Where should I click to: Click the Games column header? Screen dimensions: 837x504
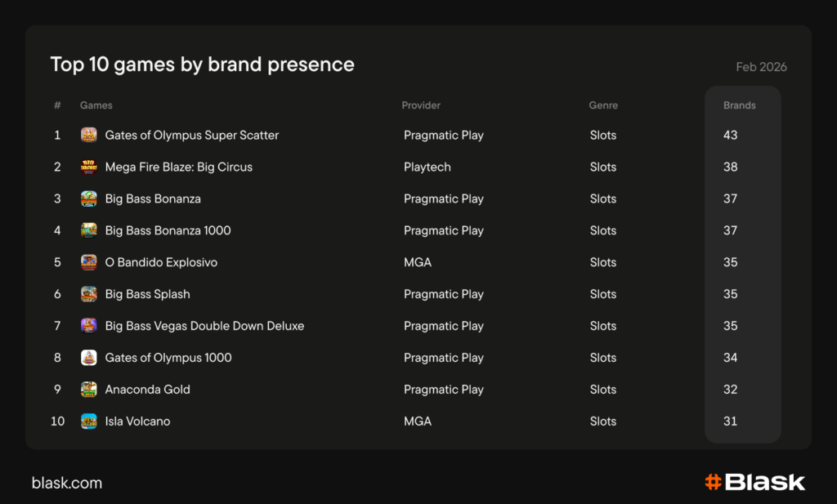[96, 105]
